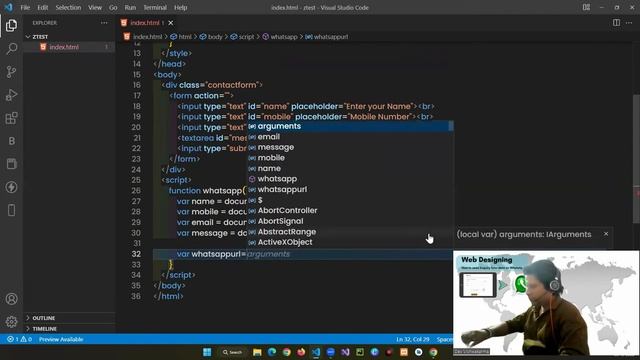This screenshot has width=640, height=360.
Task: Open the File menu
Action: pyautogui.click(x=25, y=7)
